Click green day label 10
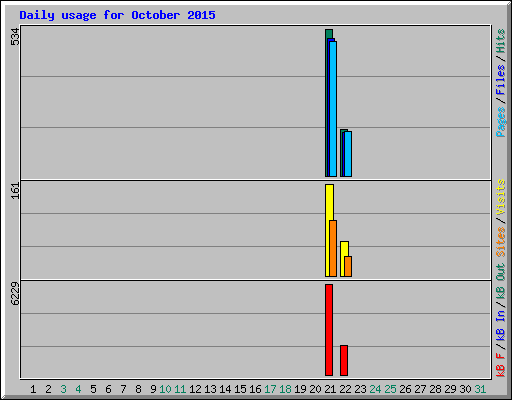The image size is (512, 400). (x=165, y=389)
